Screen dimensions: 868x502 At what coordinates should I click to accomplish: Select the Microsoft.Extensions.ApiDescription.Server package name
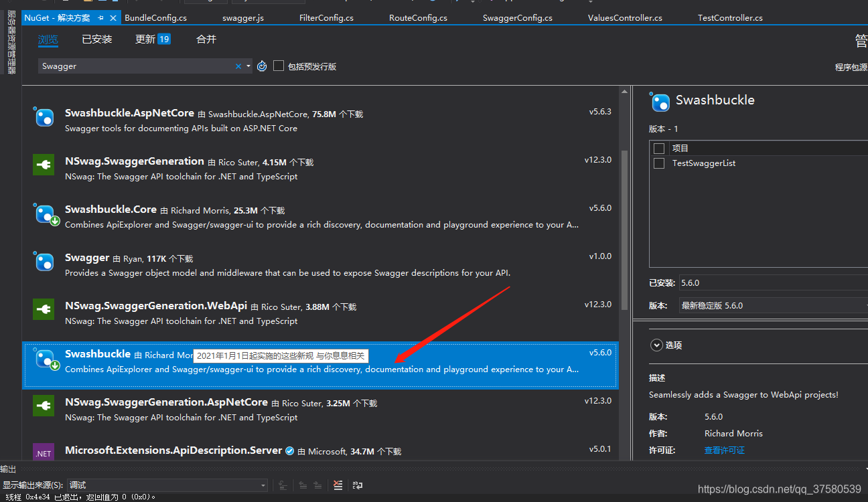tap(173, 450)
